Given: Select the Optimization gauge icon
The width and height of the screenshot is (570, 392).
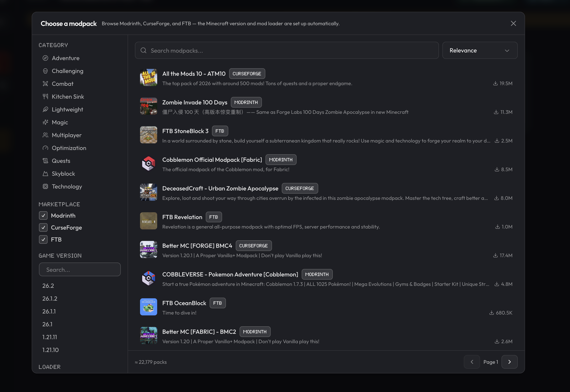Looking at the screenshot, I should click(x=45, y=148).
